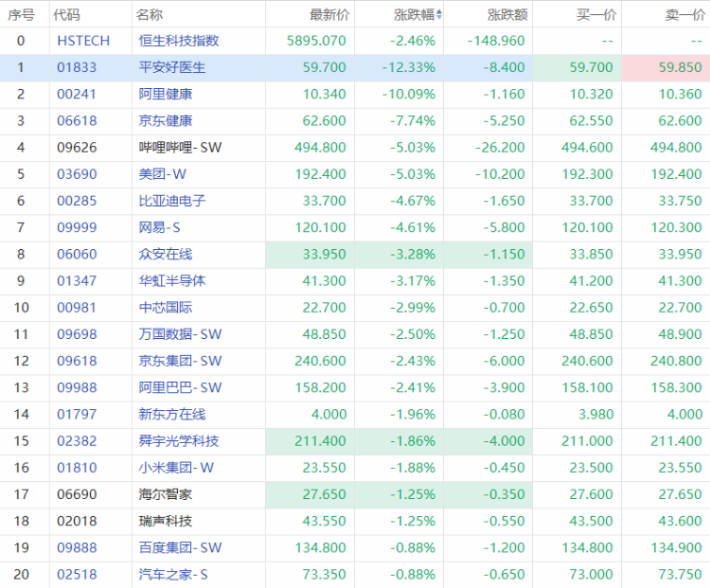Click stock code 06690
This screenshot has width=710, height=588.
pyautogui.click(x=77, y=494)
